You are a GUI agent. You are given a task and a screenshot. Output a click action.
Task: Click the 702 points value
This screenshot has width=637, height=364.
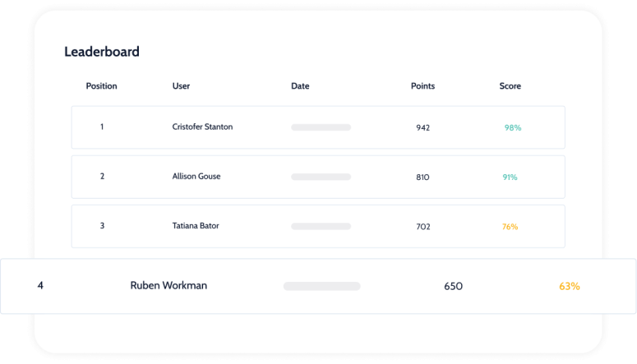pos(423,227)
